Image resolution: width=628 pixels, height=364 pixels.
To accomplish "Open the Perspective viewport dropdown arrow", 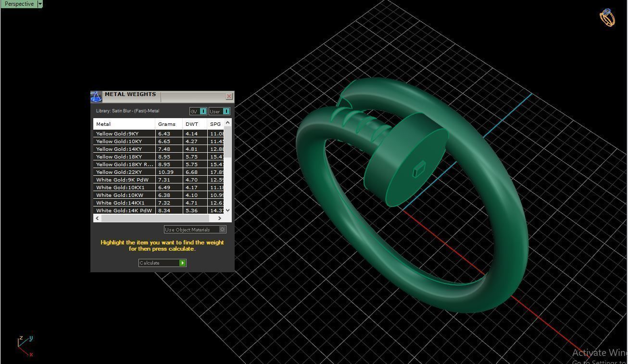I will [40, 4].
